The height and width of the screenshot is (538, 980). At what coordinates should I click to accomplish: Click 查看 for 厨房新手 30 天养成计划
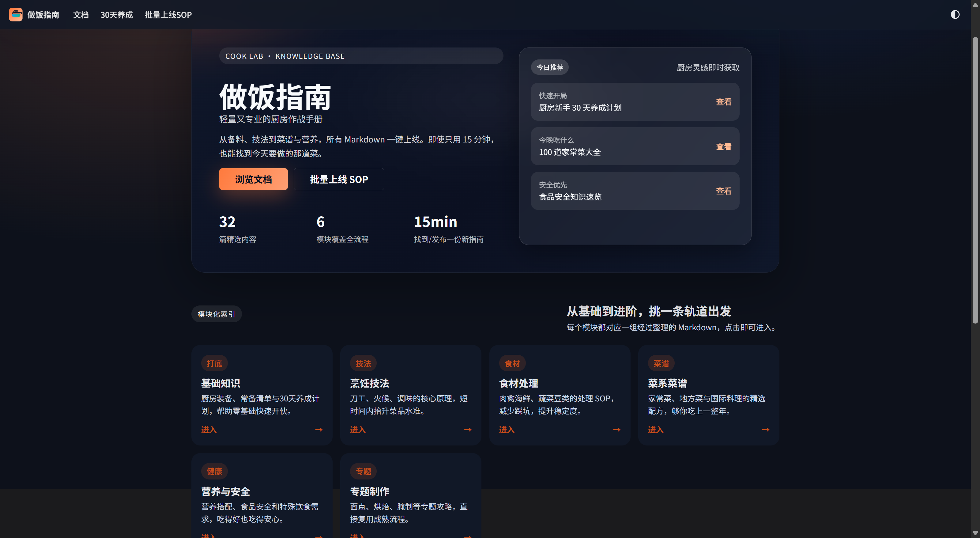pyautogui.click(x=723, y=102)
